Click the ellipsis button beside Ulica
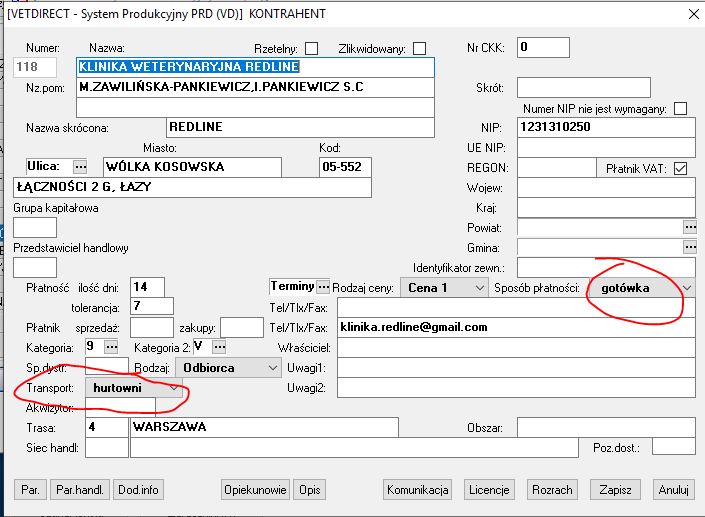Image resolution: width=705 pixels, height=517 pixels. point(80,166)
